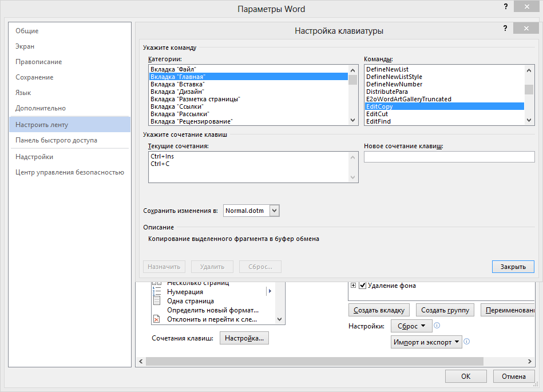The image size is (543, 392).
Task: Click the Одна страница page icon
Action: click(157, 300)
